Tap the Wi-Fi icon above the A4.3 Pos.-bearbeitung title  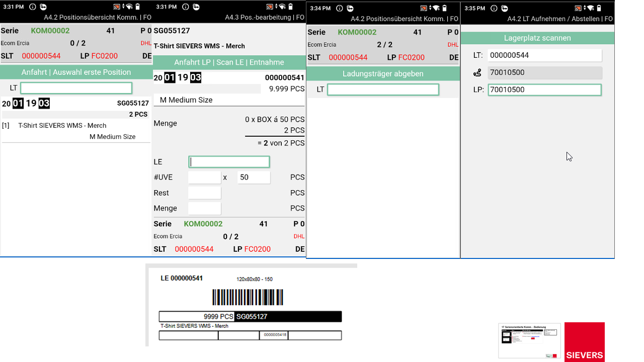(283, 7)
